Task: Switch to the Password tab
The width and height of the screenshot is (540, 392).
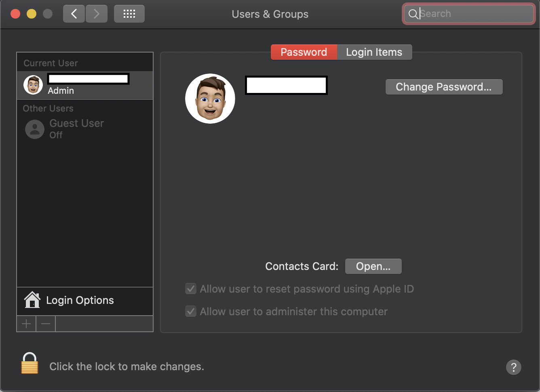Action: click(304, 52)
